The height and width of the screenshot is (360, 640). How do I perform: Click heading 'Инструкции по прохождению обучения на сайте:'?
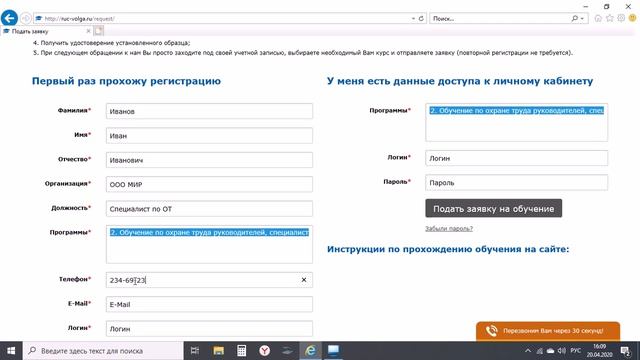tap(448, 249)
